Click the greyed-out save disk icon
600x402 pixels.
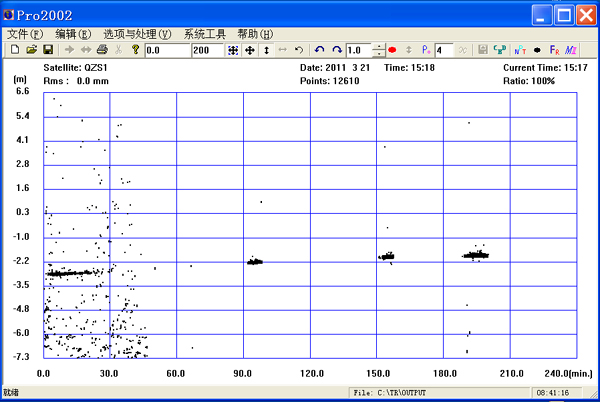[x=483, y=50]
